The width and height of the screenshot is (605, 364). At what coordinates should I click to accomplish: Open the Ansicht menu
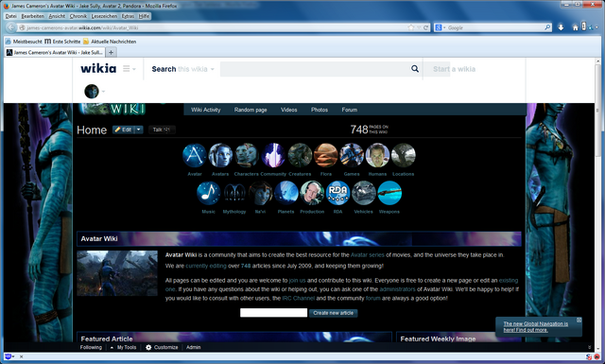pos(57,16)
